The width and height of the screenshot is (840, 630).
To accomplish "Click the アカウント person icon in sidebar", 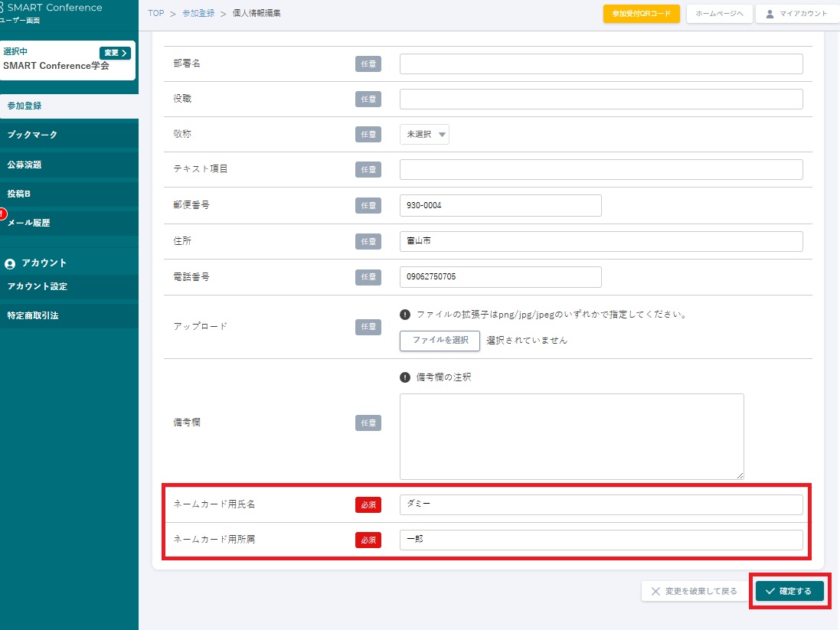I will point(10,263).
